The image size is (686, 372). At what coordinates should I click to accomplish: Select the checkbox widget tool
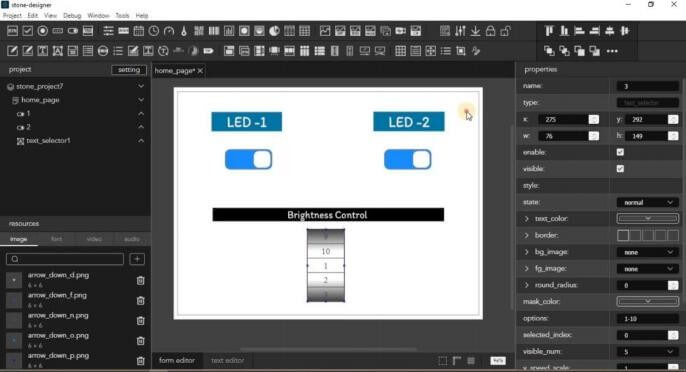pos(28,31)
